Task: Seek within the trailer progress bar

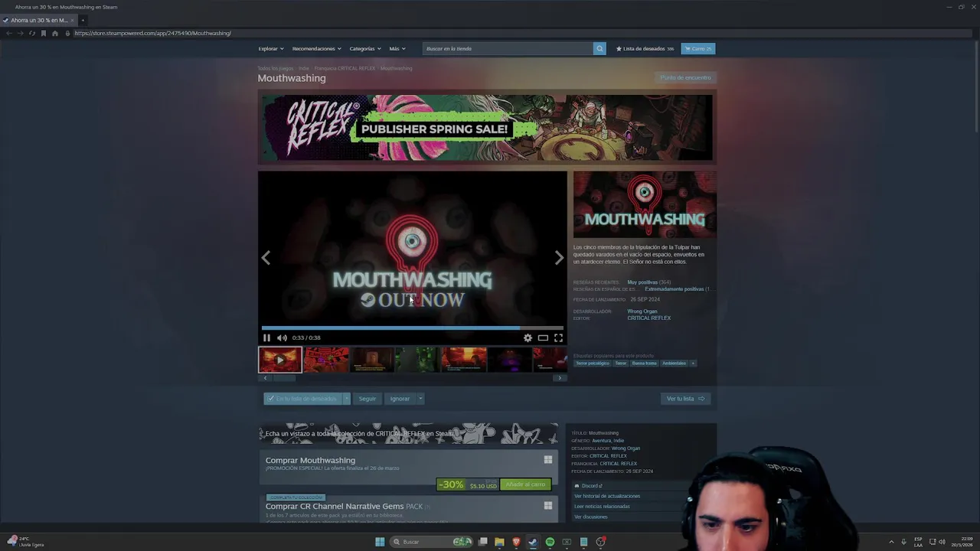Action: [412, 328]
